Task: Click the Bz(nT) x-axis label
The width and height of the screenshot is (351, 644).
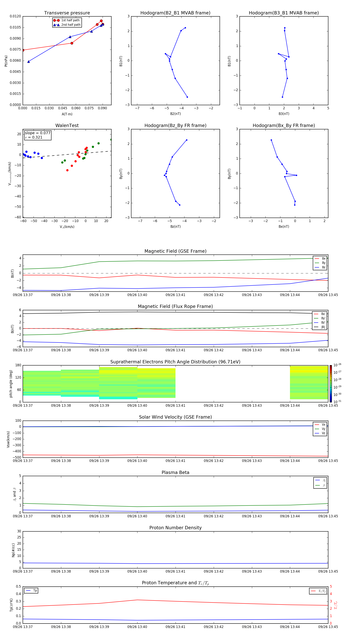Action: (175, 227)
